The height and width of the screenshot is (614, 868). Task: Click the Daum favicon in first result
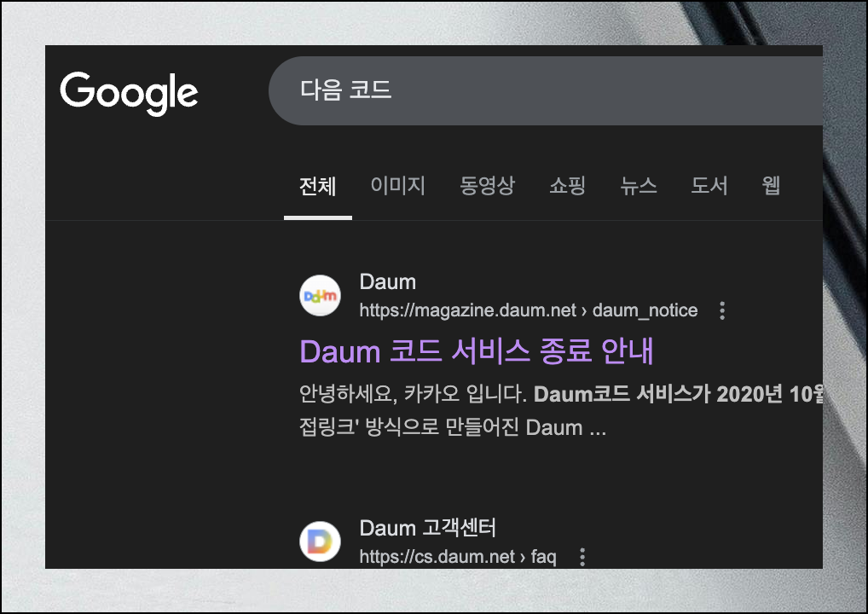(x=320, y=296)
